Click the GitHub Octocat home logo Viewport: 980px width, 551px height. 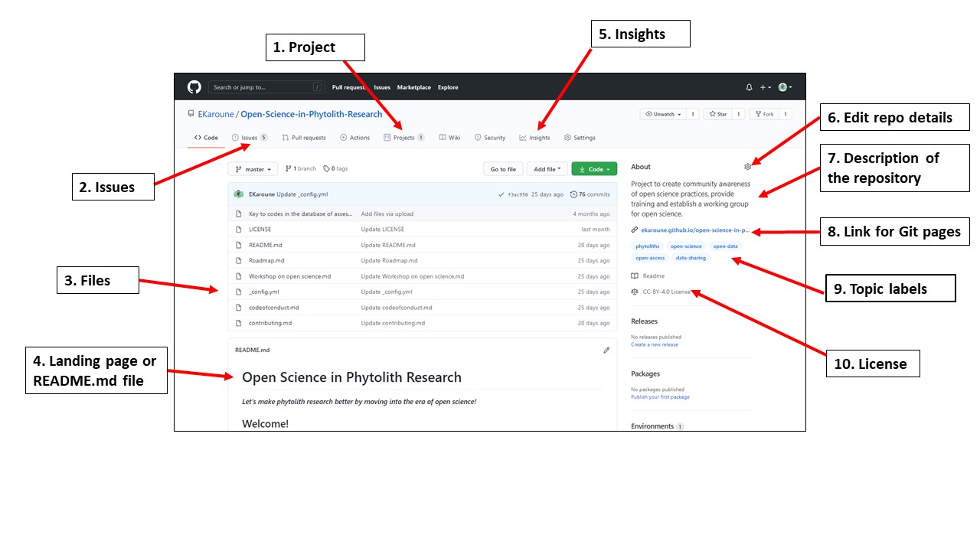194,86
